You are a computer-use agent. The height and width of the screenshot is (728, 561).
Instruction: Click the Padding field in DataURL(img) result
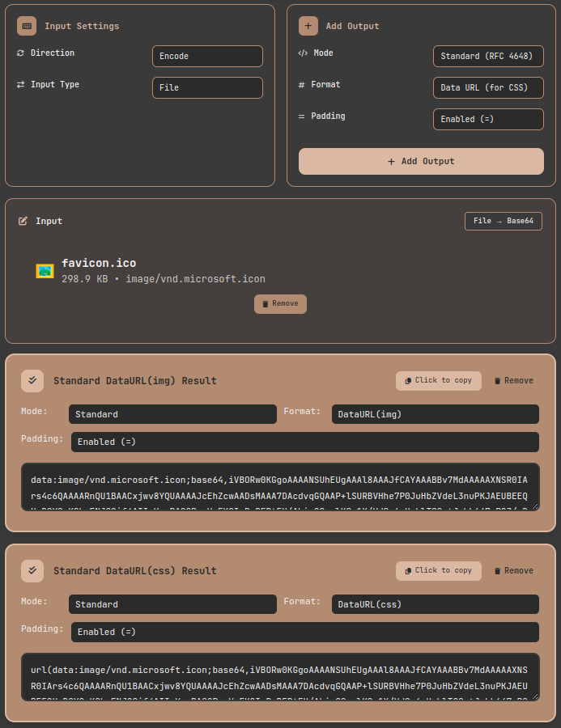click(305, 442)
